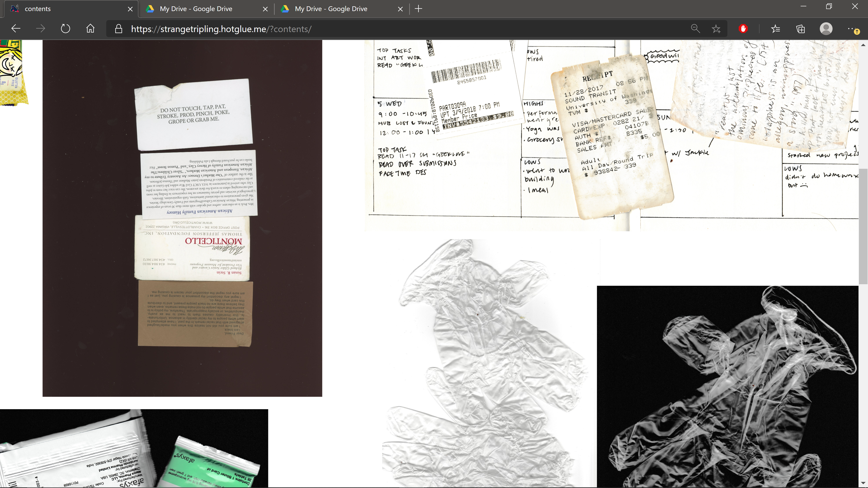This screenshot has height=488, width=868.
Task: Click the address bar URL field
Action: [x=404, y=29]
